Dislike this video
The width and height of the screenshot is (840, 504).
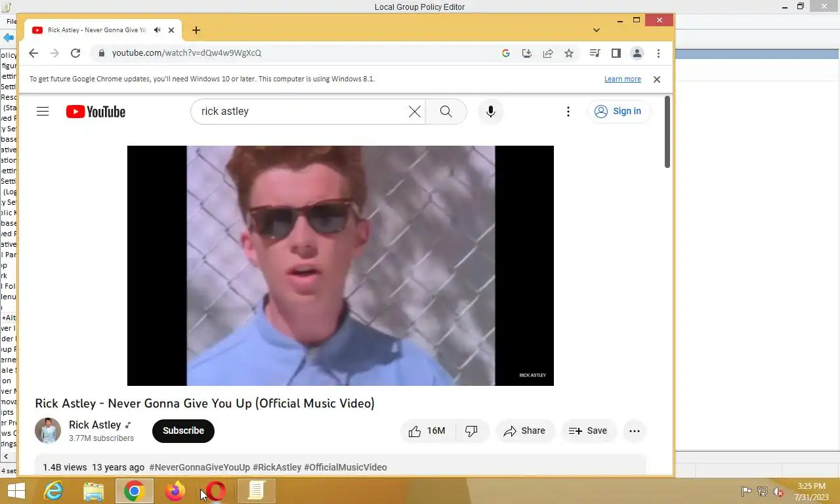(472, 430)
